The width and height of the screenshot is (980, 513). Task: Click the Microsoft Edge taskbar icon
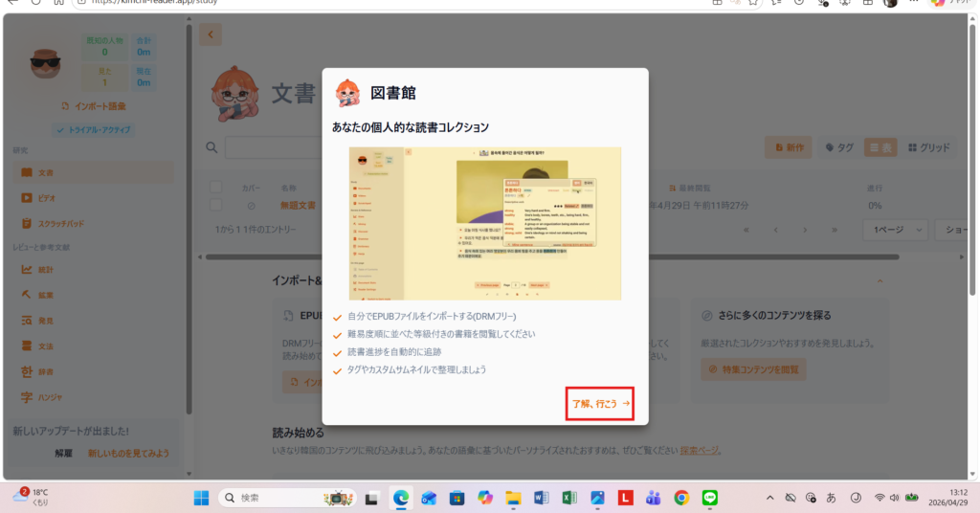401,498
